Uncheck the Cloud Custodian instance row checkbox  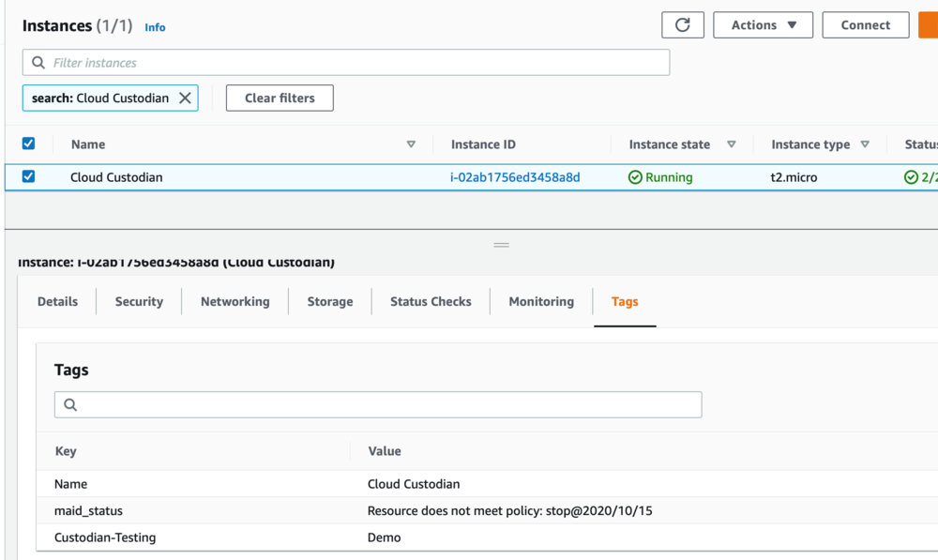click(27, 176)
